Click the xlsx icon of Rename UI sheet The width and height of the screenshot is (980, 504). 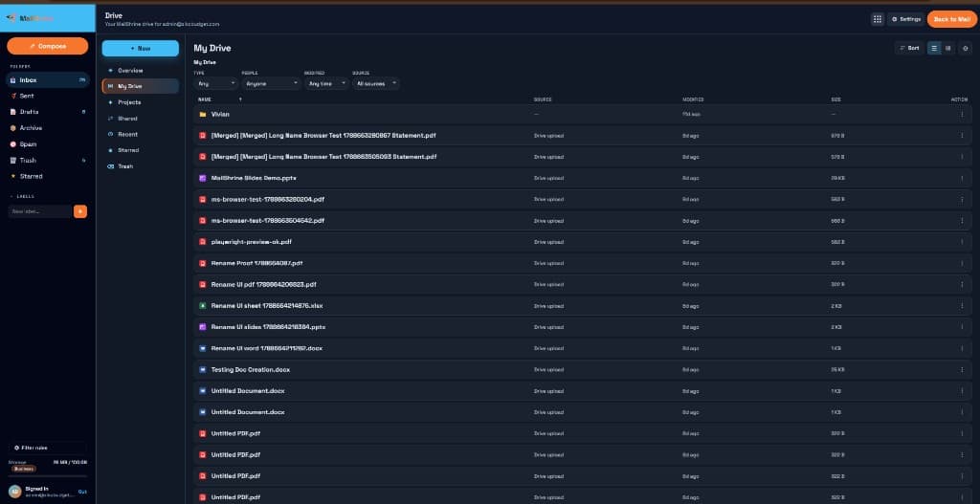tap(203, 306)
